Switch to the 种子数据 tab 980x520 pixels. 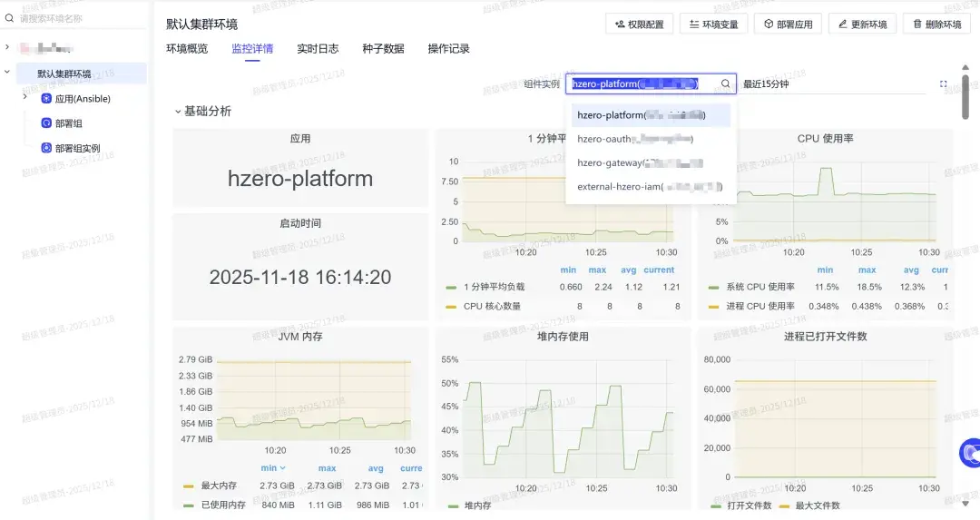click(383, 49)
